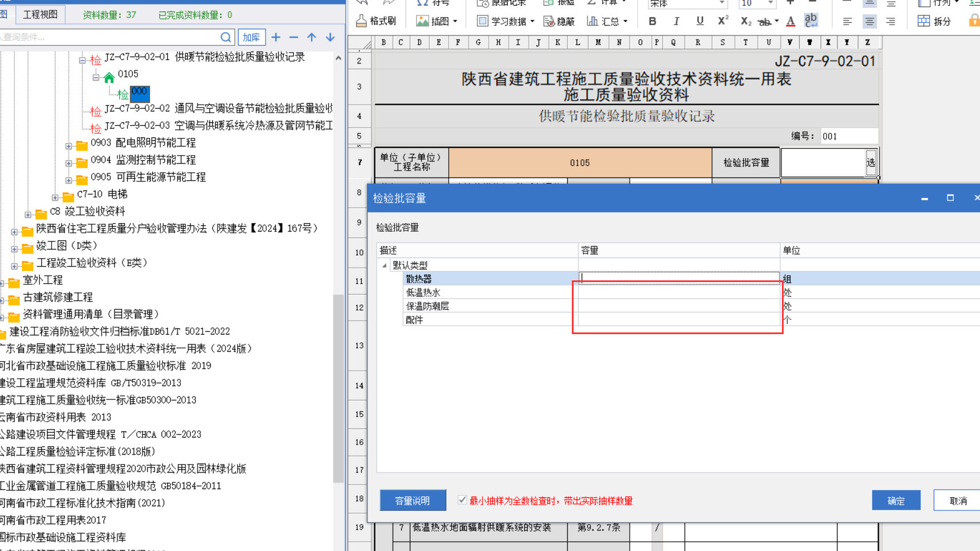
Task: Click the plus icon beside 加库
Action: pyautogui.click(x=276, y=37)
